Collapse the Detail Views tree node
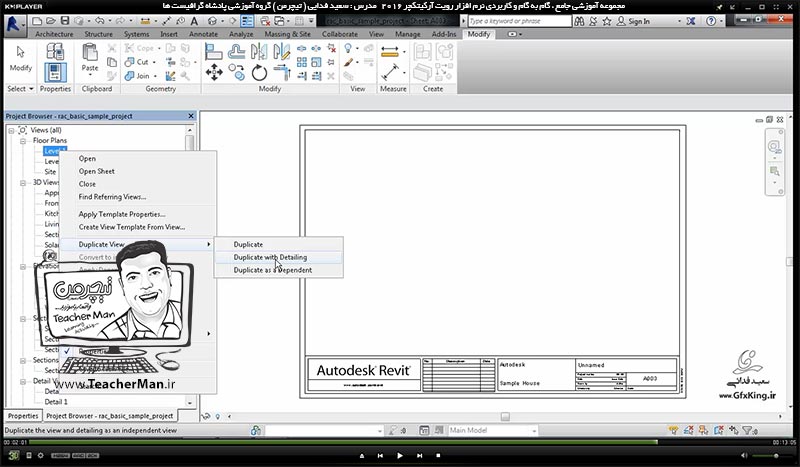This screenshot has height=467, width=800. (x=22, y=381)
